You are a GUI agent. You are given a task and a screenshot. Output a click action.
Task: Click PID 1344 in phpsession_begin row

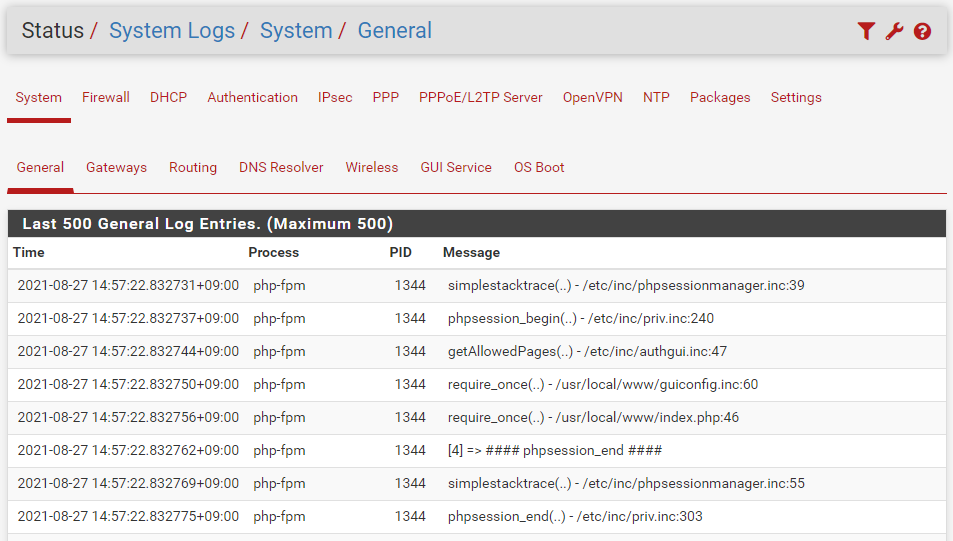[x=410, y=319]
